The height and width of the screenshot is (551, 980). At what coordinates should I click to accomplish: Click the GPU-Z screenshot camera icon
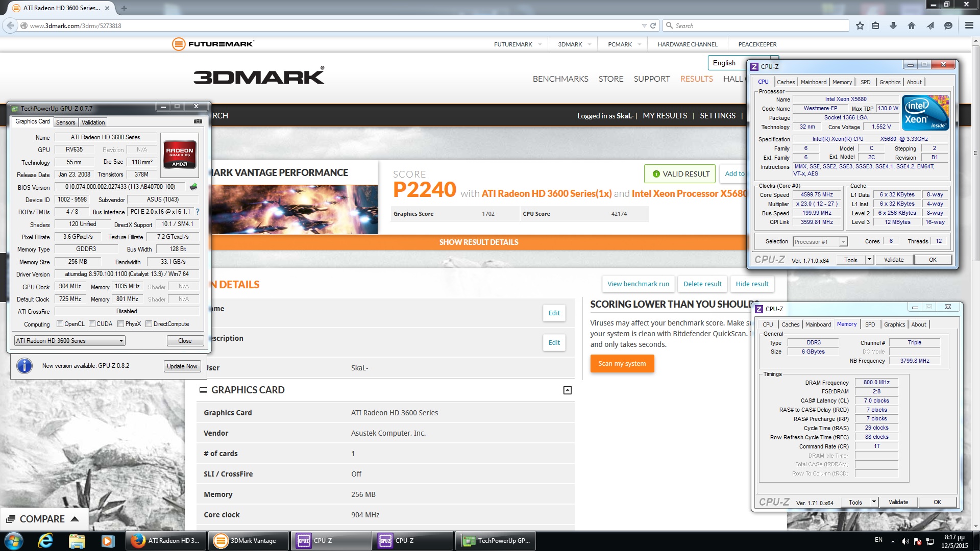tap(198, 121)
